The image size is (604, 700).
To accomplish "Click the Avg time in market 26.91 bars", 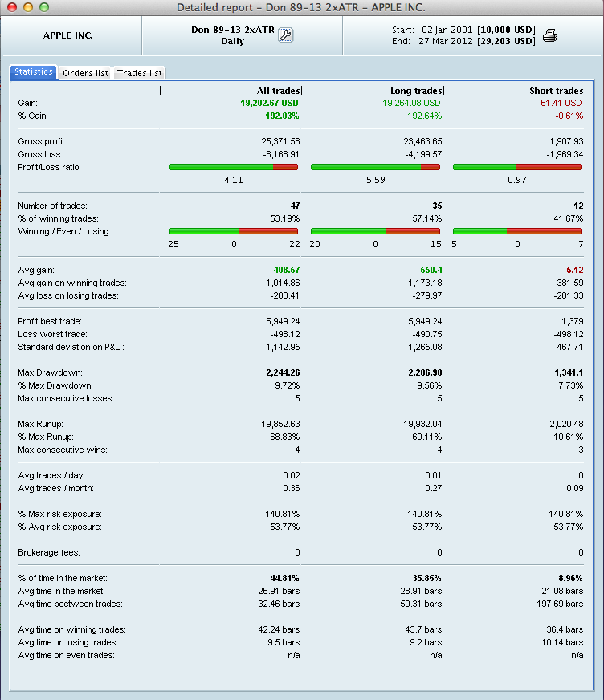I will 279,591.
